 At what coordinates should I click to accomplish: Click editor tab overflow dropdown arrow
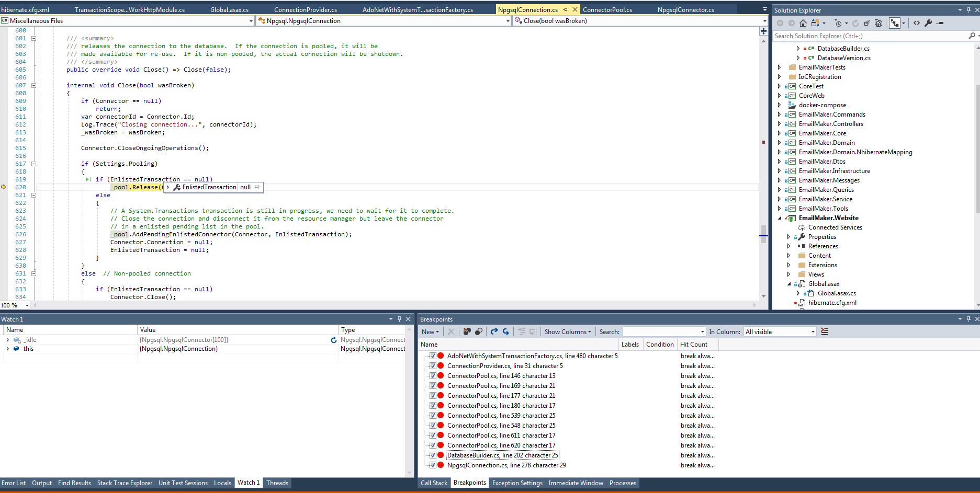pyautogui.click(x=764, y=9)
